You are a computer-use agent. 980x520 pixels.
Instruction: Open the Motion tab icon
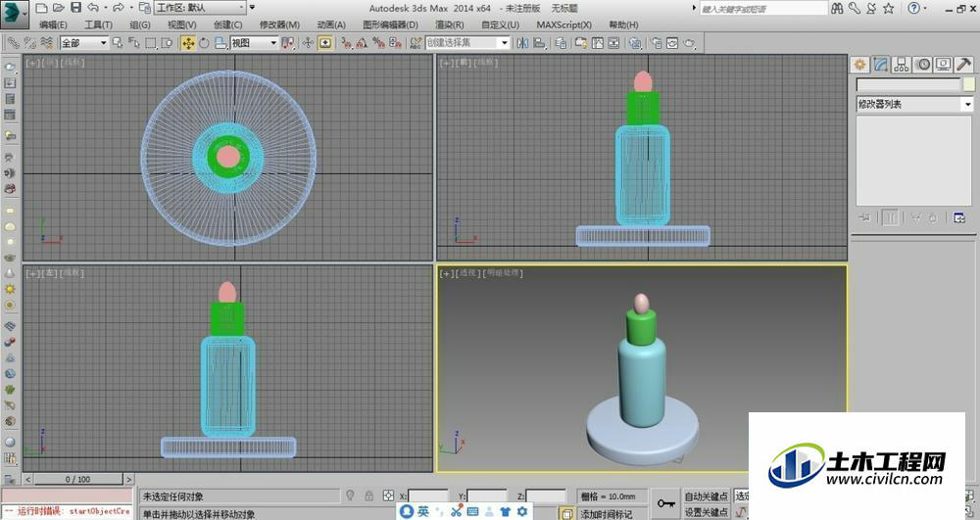(x=922, y=65)
